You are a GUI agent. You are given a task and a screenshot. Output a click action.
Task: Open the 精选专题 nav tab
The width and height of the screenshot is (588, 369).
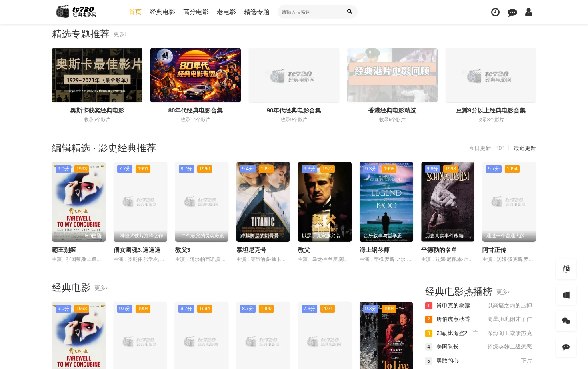click(257, 12)
